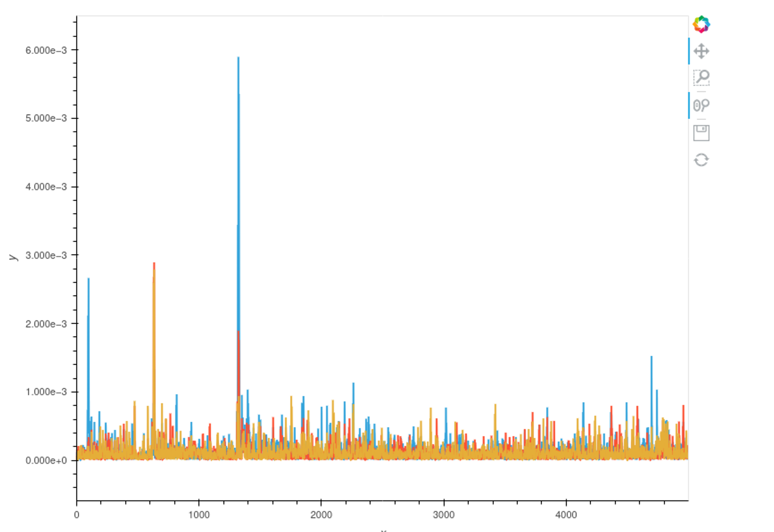
Task: Click the 3000 x-axis tick label
Action: (443, 515)
